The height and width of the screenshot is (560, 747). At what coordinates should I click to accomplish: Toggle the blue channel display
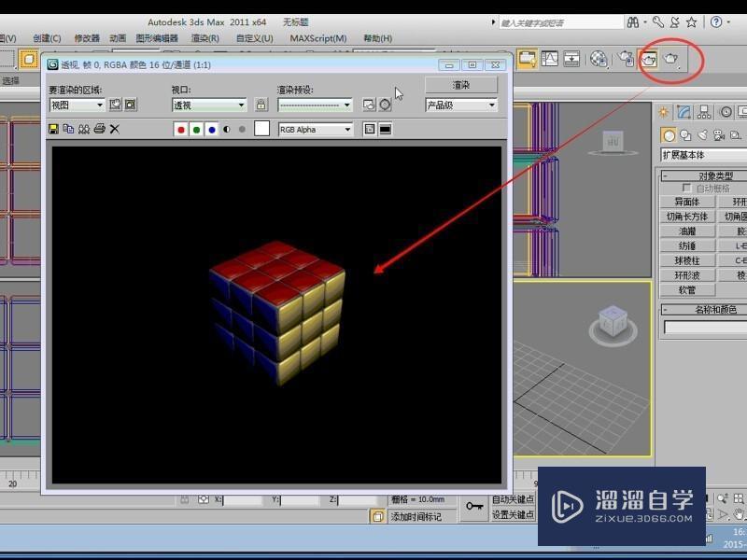tap(212, 130)
